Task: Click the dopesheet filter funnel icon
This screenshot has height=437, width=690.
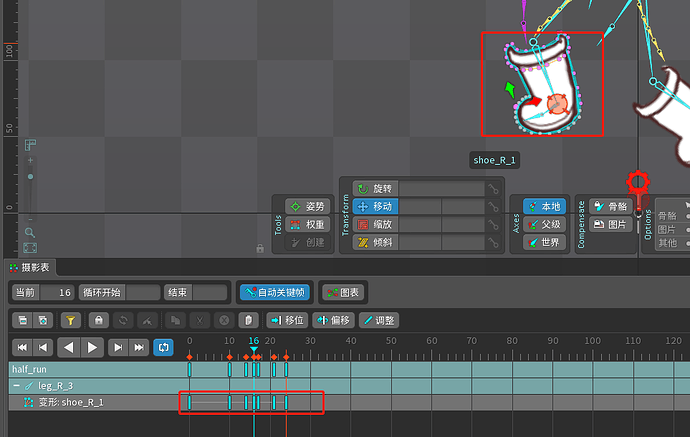Action: pyautogui.click(x=70, y=320)
